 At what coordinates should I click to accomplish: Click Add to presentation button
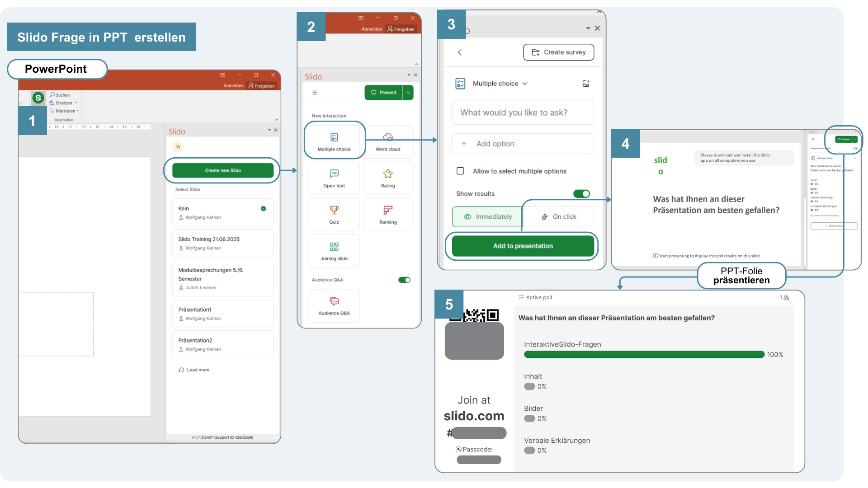523,246
